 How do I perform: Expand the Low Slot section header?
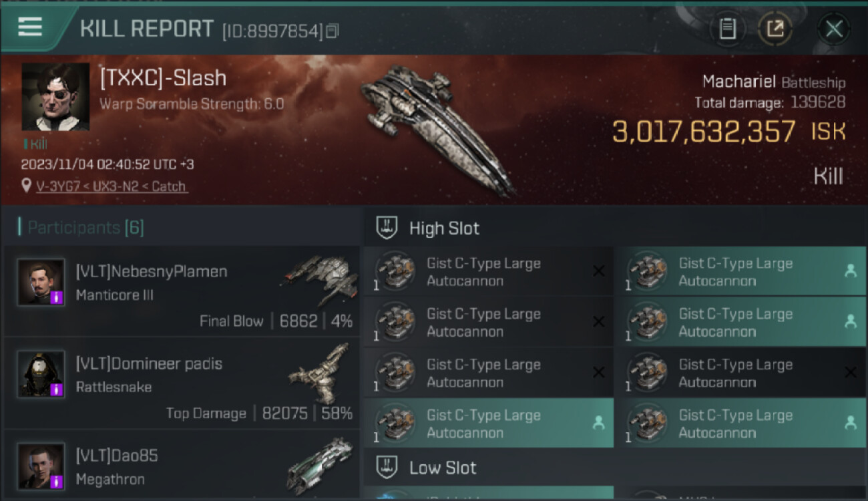[x=443, y=468]
